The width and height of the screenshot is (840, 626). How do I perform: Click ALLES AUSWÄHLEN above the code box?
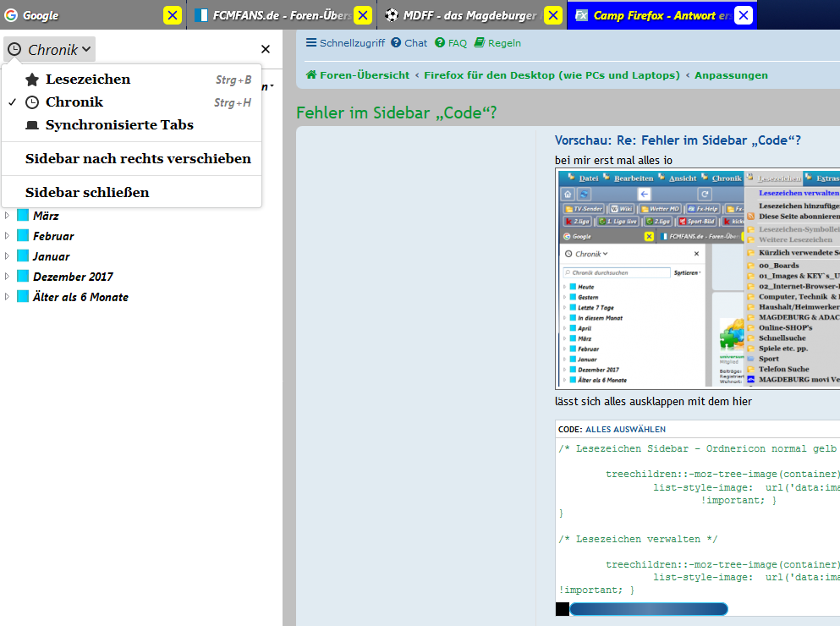pos(625,429)
